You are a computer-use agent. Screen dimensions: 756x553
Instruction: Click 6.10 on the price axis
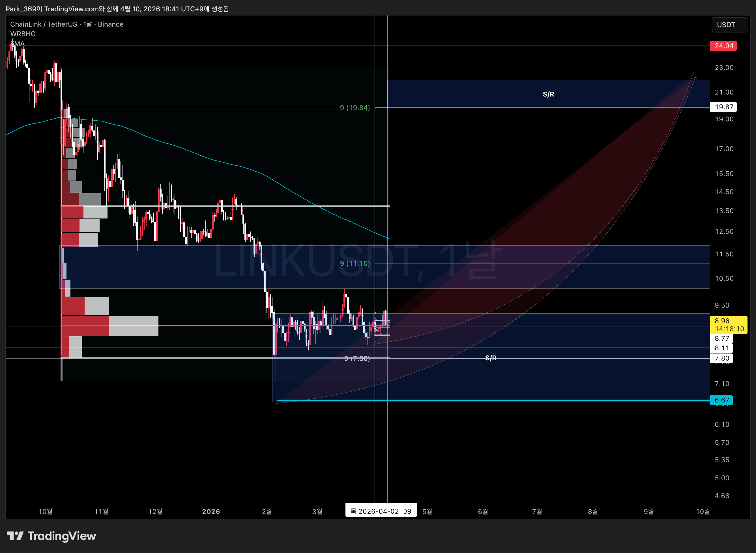click(x=722, y=425)
